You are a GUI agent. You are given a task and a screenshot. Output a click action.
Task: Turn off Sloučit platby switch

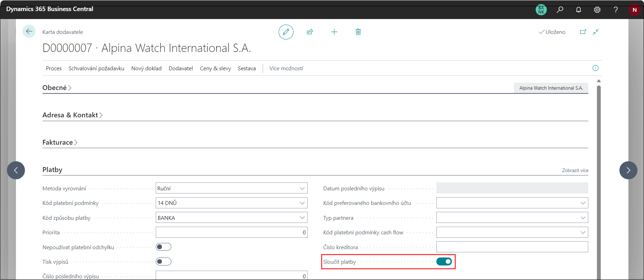click(444, 262)
